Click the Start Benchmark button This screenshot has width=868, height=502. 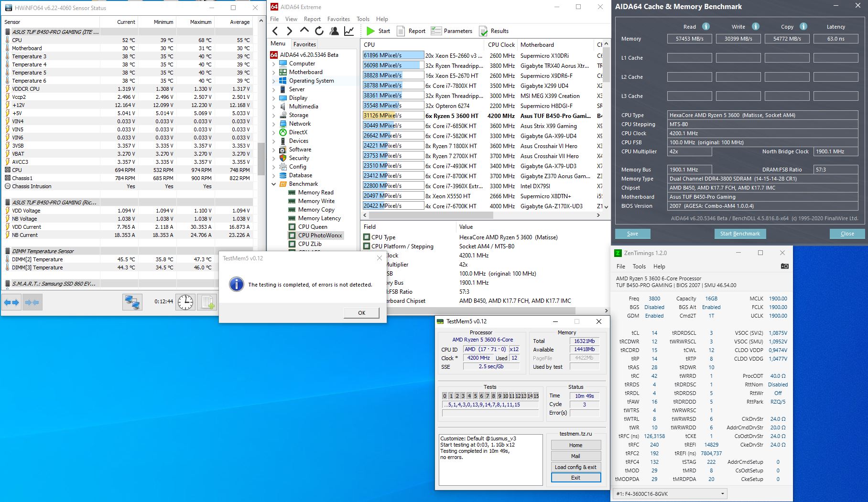[x=739, y=234]
